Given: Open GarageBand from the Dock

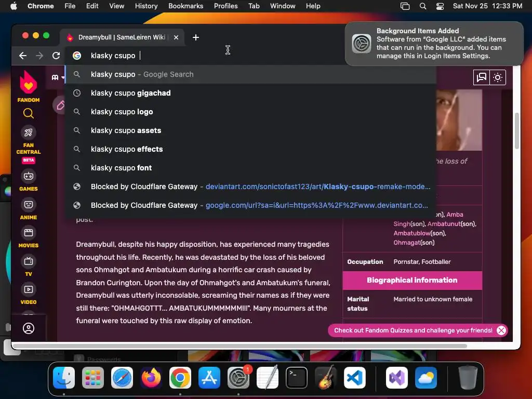Looking at the screenshot, I should pos(326,378).
